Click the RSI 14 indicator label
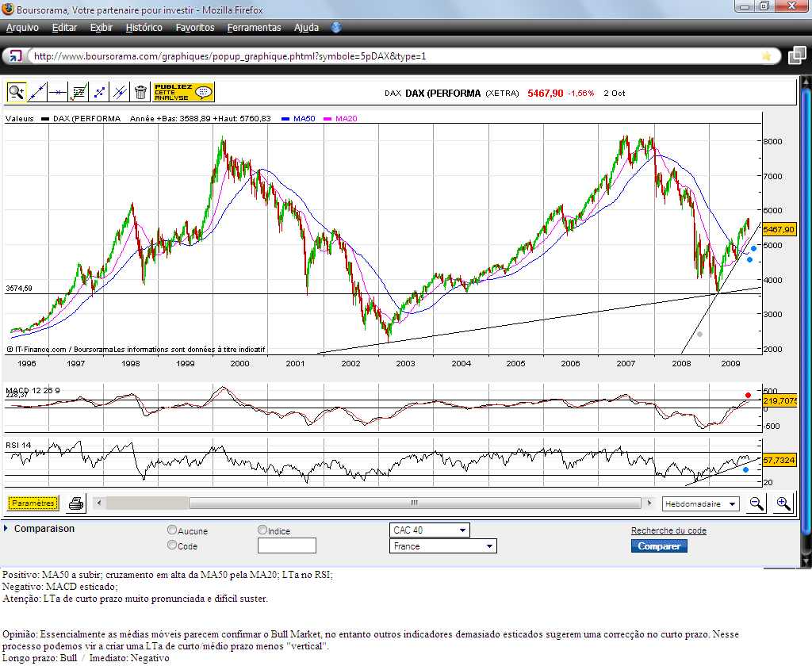Screen dimensions: 812x666 pyautogui.click(x=18, y=445)
